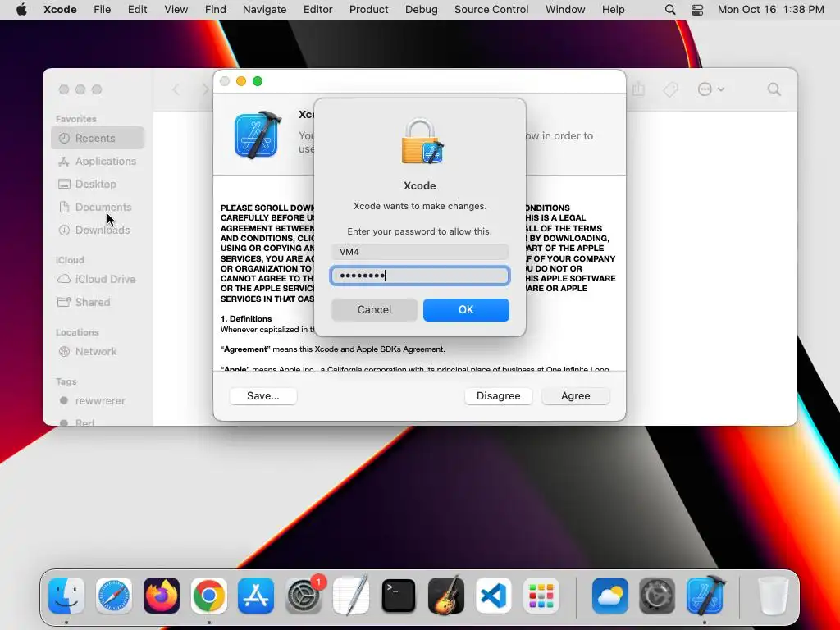Click the Xcode icon in the Dock
840x630 pixels.
click(x=705, y=596)
